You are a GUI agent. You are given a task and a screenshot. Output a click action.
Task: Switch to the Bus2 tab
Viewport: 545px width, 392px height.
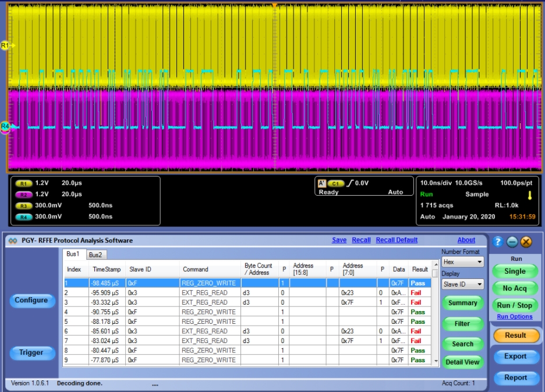[x=95, y=255]
